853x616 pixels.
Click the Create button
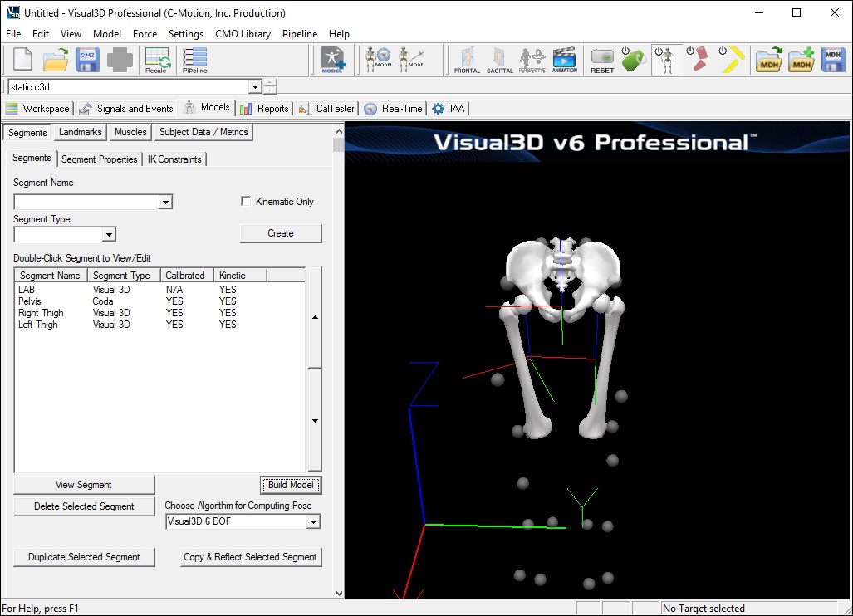tap(281, 233)
